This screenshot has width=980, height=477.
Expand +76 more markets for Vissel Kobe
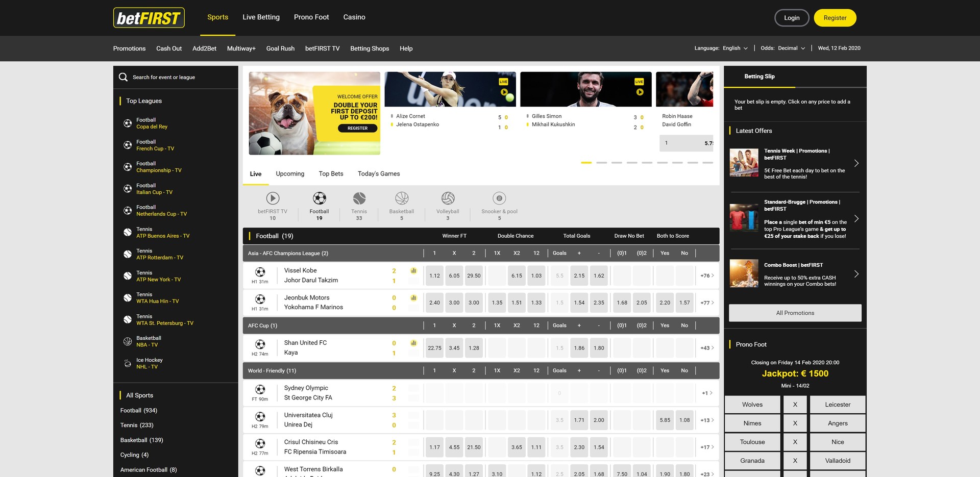point(707,275)
